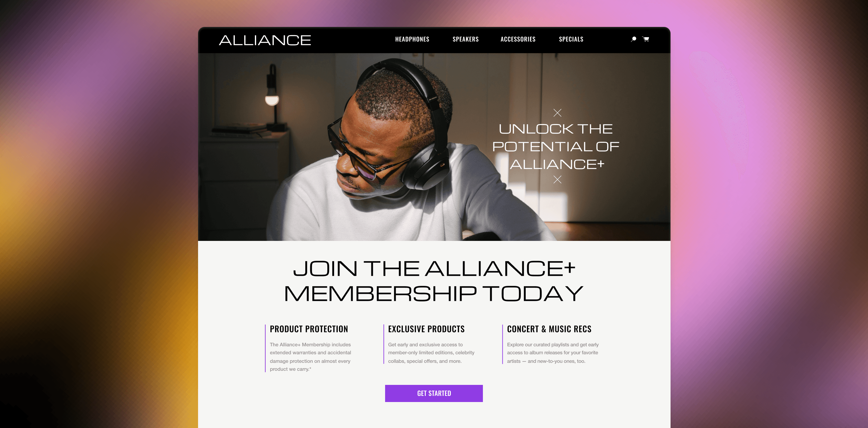Image resolution: width=868 pixels, height=428 pixels.
Task: Click the Exclusive Products heading
Action: coord(426,329)
